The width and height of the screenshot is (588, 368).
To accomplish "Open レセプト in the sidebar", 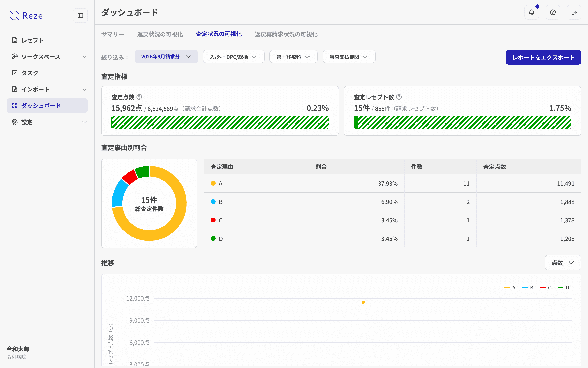I will pos(47,40).
